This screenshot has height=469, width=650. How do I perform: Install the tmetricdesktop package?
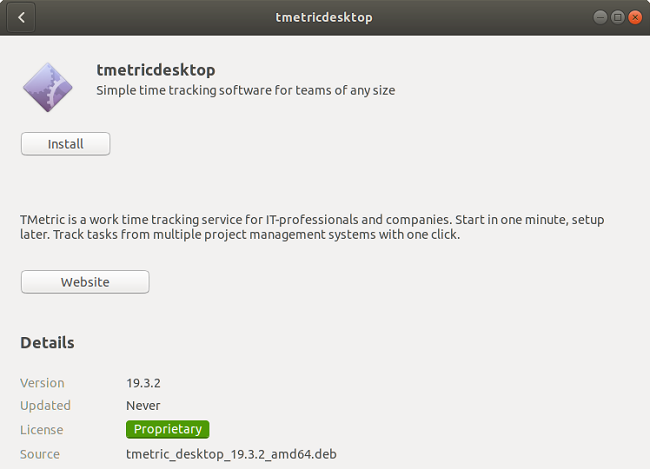tap(65, 144)
